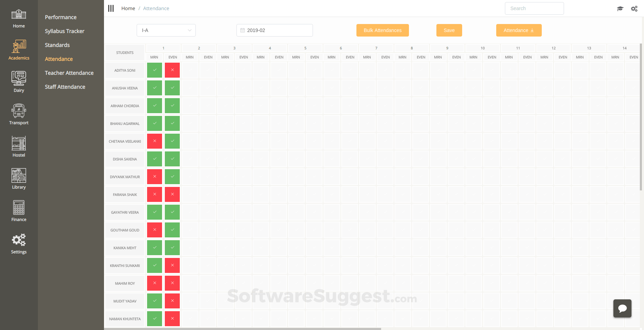Open Standards in the submenu

(x=57, y=45)
